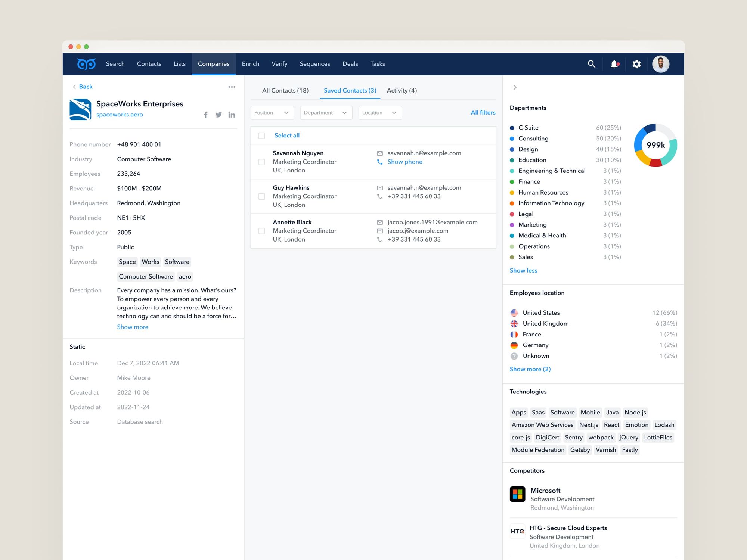Check the Select all checkbox
The image size is (747, 560).
pos(262,136)
